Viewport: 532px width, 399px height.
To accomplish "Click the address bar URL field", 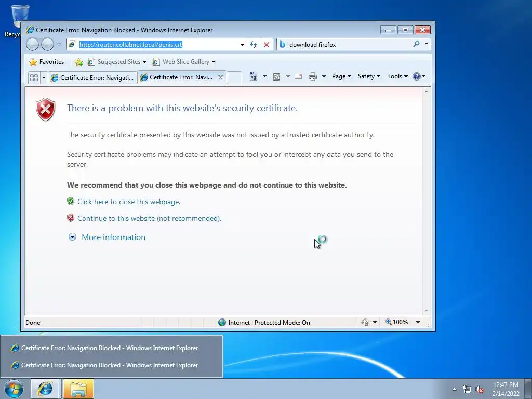I will coord(157,45).
